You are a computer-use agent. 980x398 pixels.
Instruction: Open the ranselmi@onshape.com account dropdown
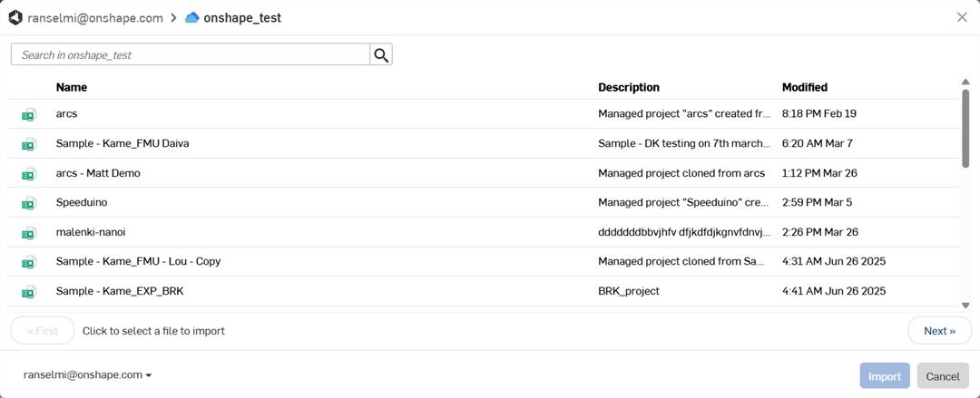tap(87, 375)
